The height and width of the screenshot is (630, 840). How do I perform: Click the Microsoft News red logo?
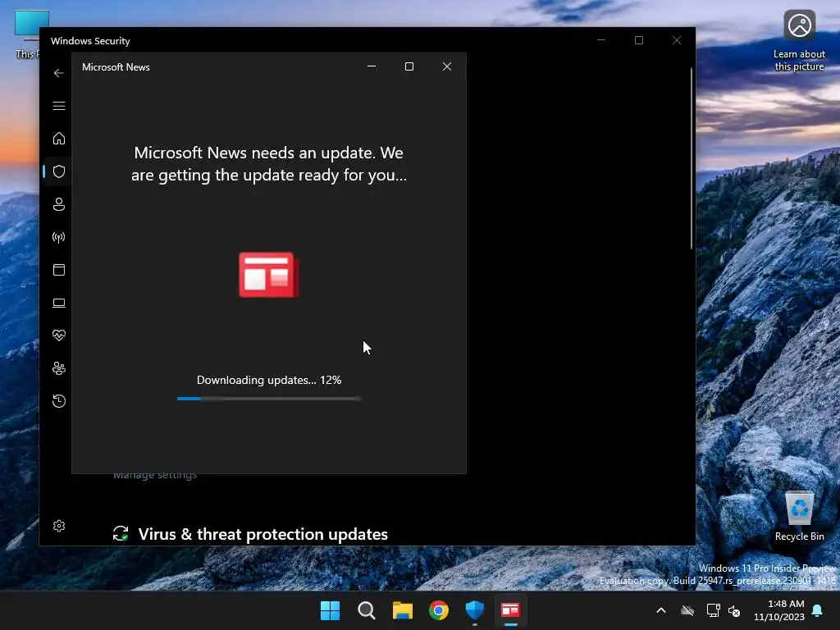(x=269, y=274)
